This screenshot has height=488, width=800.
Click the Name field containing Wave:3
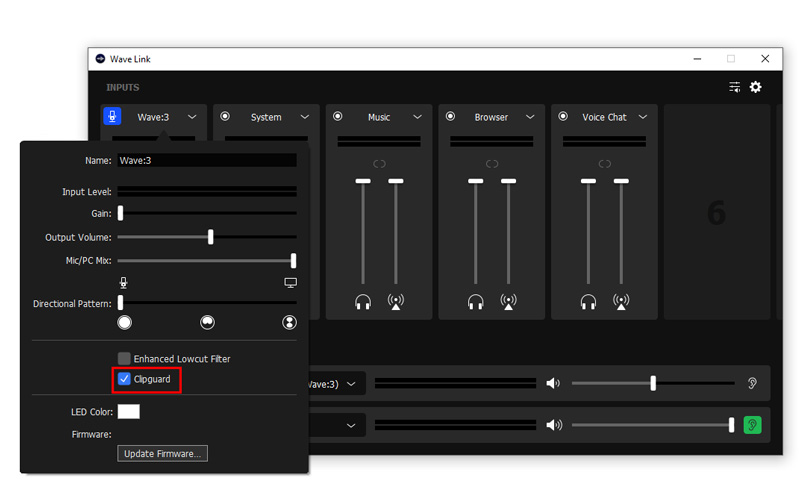coord(207,160)
